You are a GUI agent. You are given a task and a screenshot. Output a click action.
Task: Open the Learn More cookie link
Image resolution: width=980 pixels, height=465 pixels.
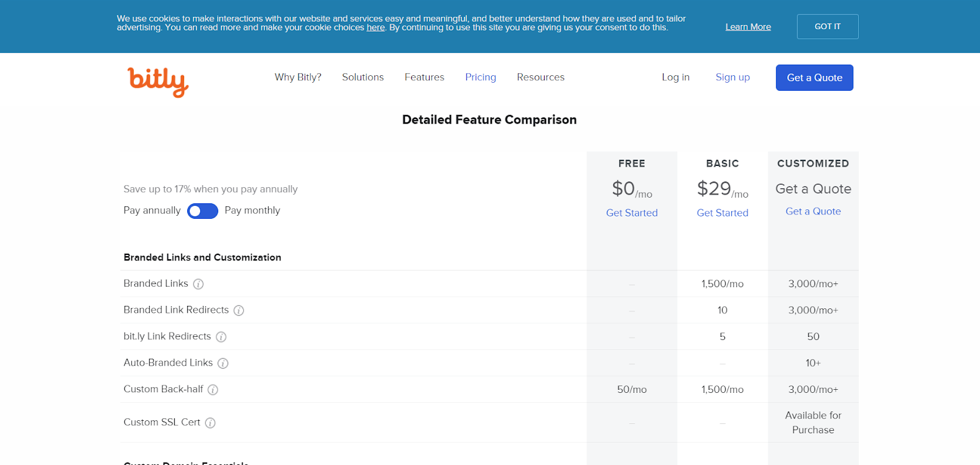click(x=748, y=27)
